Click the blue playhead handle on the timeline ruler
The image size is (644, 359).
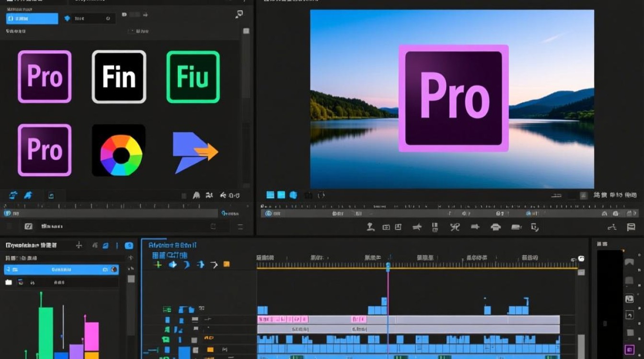coord(388,266)
